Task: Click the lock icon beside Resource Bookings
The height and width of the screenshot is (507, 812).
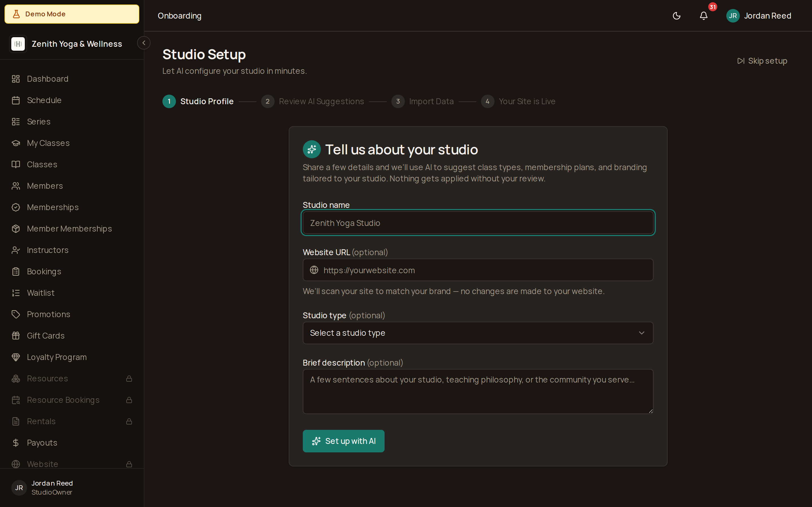Action: pos(129,400)
